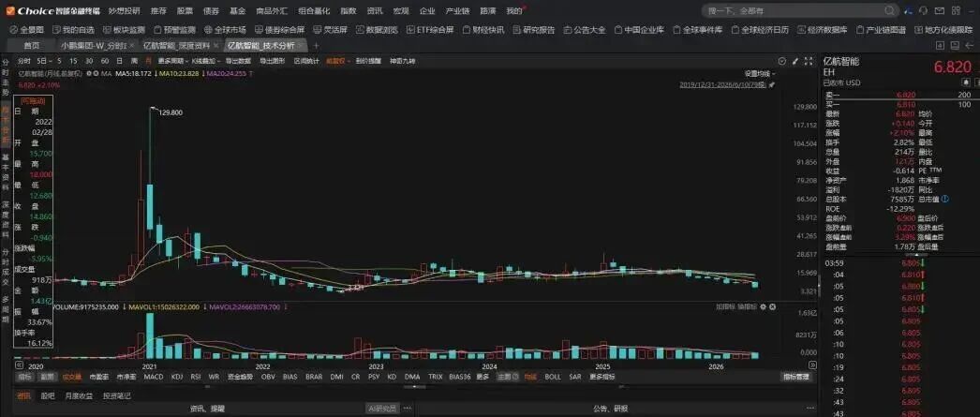The height and width of the screenshot is (417, 980).
Task: Click 指标管理 indicator manager button
Action: coord(797,377)
